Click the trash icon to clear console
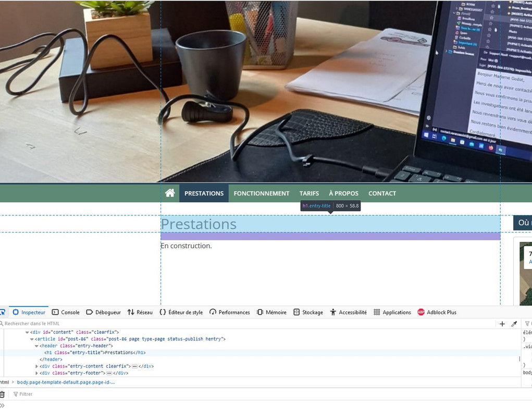Screen dimensions: 532x417 pos(3,394)
